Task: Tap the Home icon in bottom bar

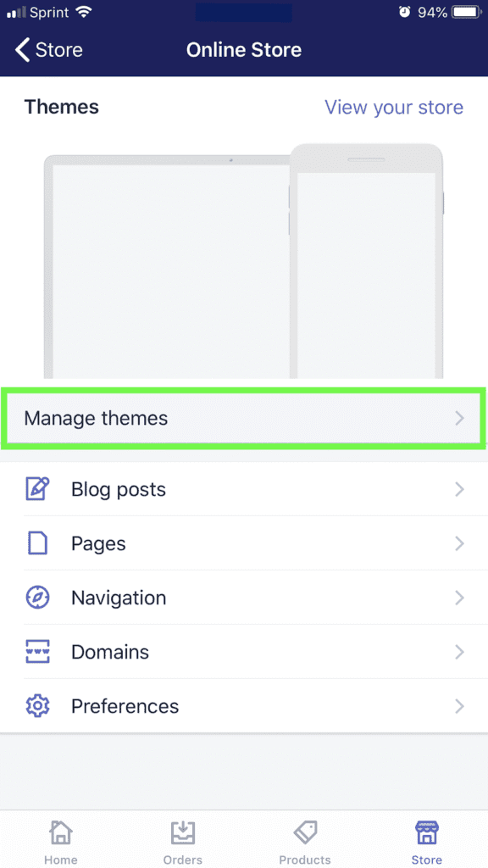Action: pos(60,832)
